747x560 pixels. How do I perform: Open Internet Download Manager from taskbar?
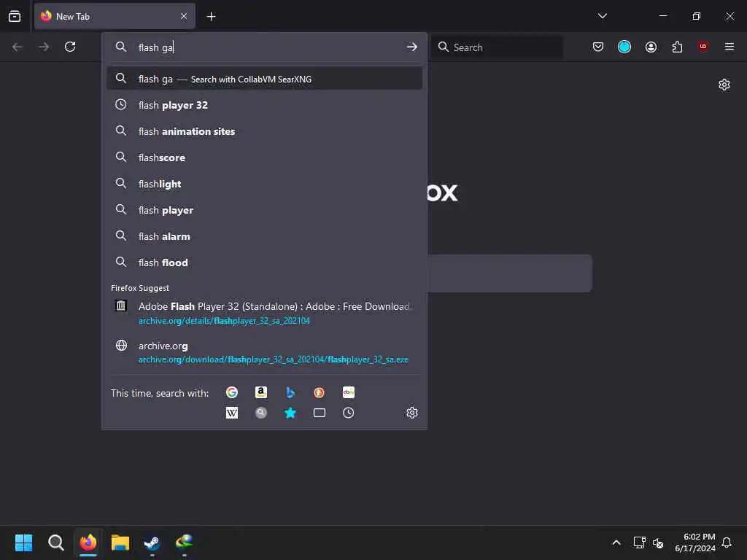[x=184, y=542]
